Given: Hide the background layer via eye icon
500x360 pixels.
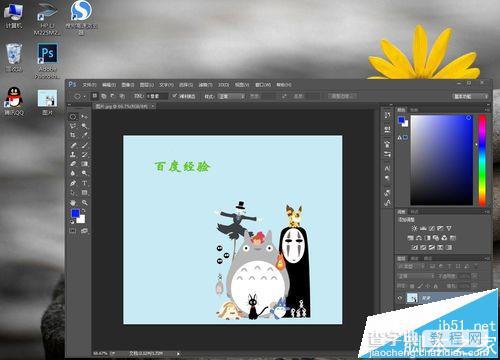Looking at the screenshot, I should [400, 298].
